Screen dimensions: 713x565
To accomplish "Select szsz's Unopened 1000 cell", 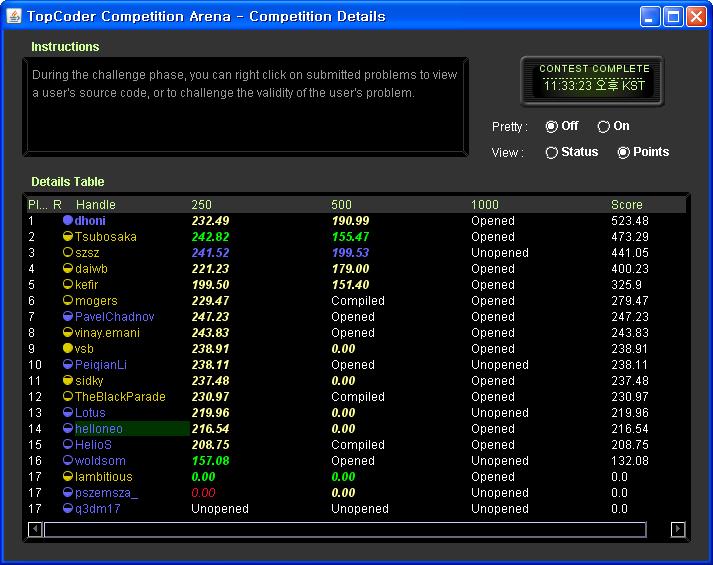I will pyautogui.click(x=500, y=253).
